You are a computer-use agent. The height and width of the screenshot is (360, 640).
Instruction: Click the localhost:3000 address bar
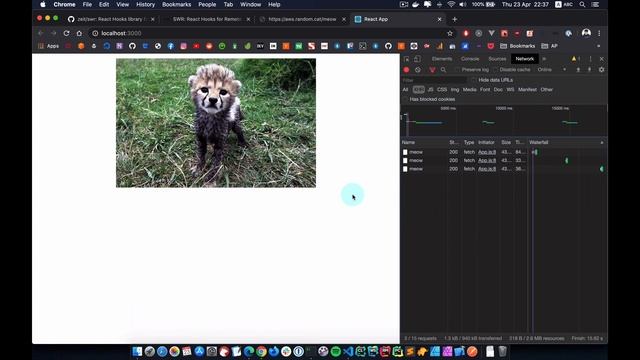coord(269,33)
